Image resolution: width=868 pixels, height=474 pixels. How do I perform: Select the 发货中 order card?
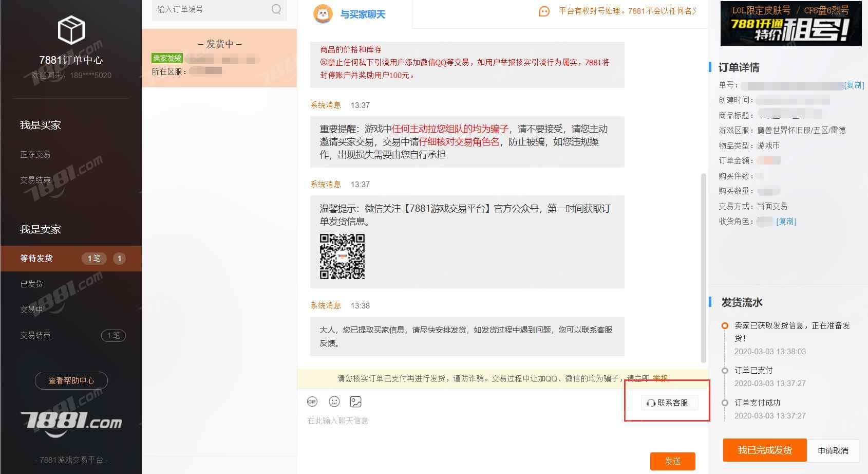click(x=219, y=58)
